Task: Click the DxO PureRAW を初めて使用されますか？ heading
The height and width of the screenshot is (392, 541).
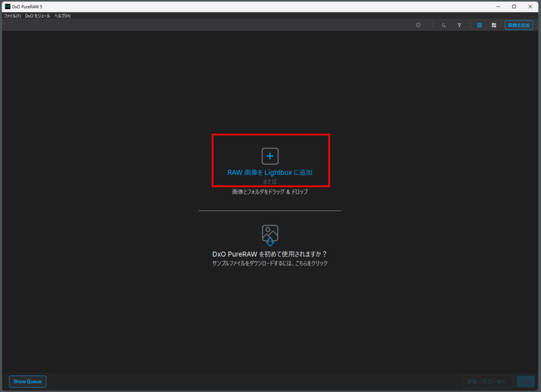Action: [x=270, y=254]
